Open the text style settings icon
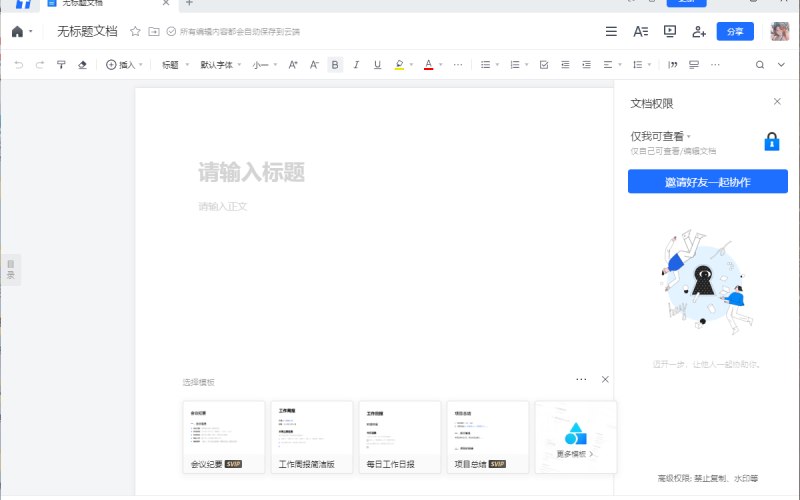The height and width of the screenshot is (500, 800). 640,32
